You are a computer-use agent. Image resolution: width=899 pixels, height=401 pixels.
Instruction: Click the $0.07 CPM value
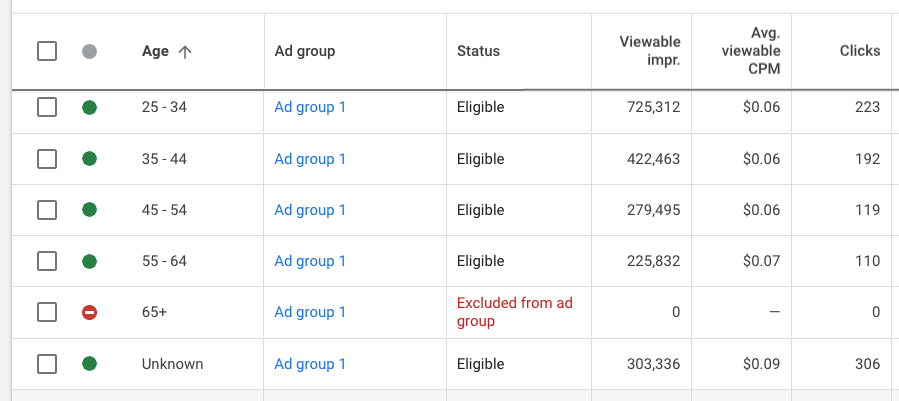pos(761,261)
